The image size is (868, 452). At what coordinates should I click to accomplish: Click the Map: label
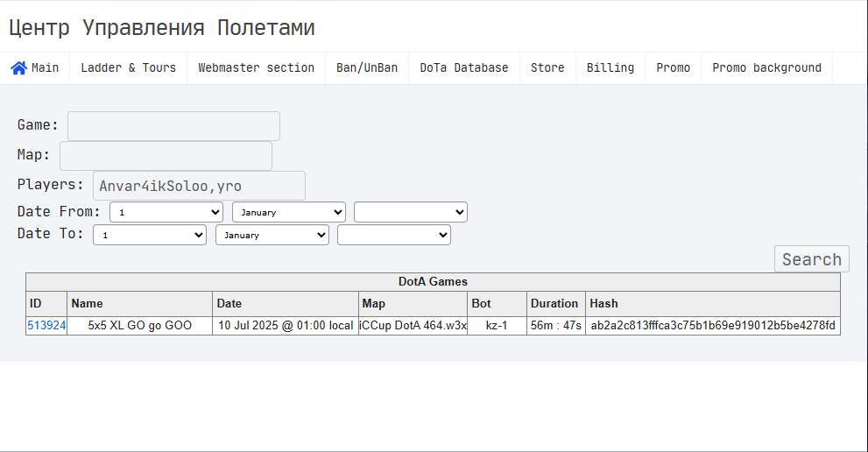click(x=34, y=154)
